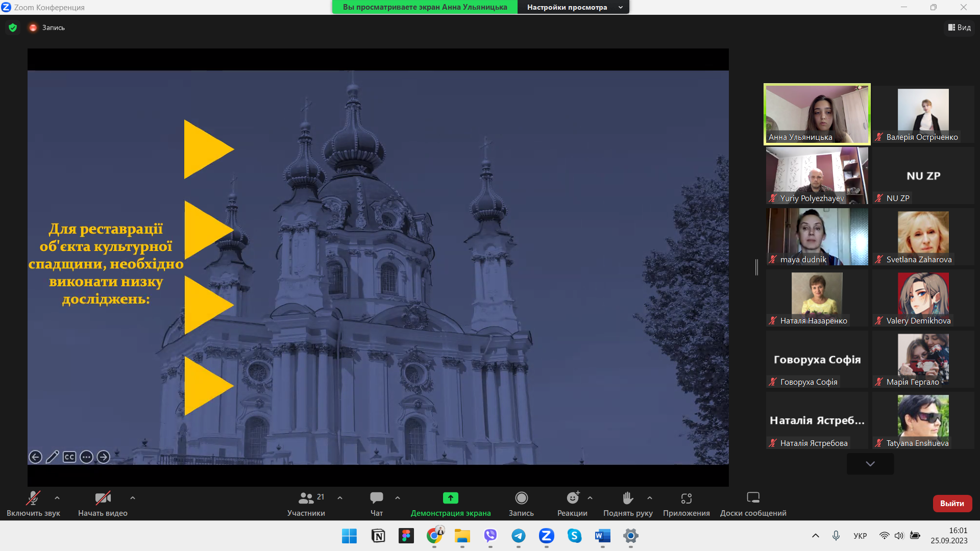Expand audio options arrow beside microphone
Viewport: 980px width, 551px height.
tap(57, 498)
